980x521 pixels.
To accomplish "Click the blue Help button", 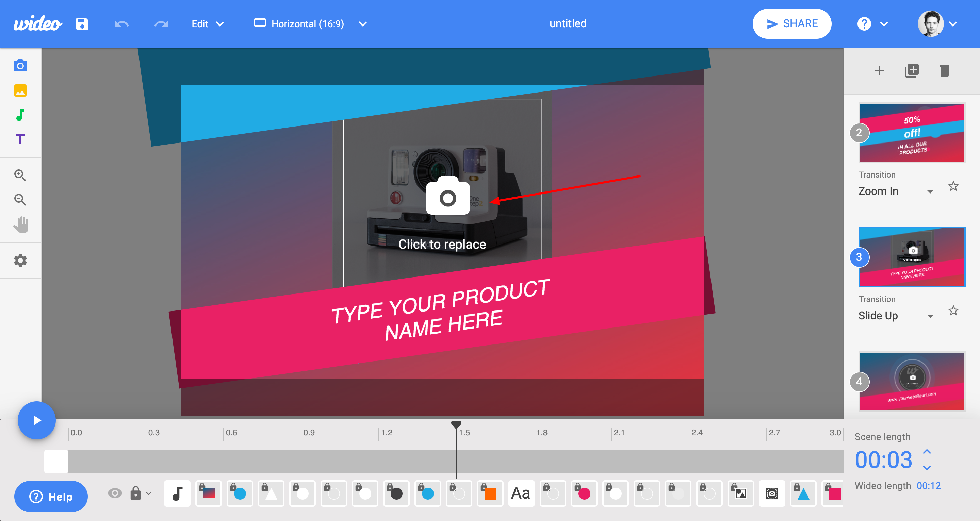I will 51,497.
